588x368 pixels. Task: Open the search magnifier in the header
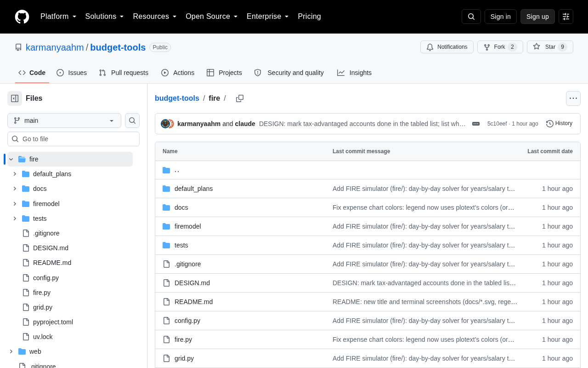tap(471, 17)
